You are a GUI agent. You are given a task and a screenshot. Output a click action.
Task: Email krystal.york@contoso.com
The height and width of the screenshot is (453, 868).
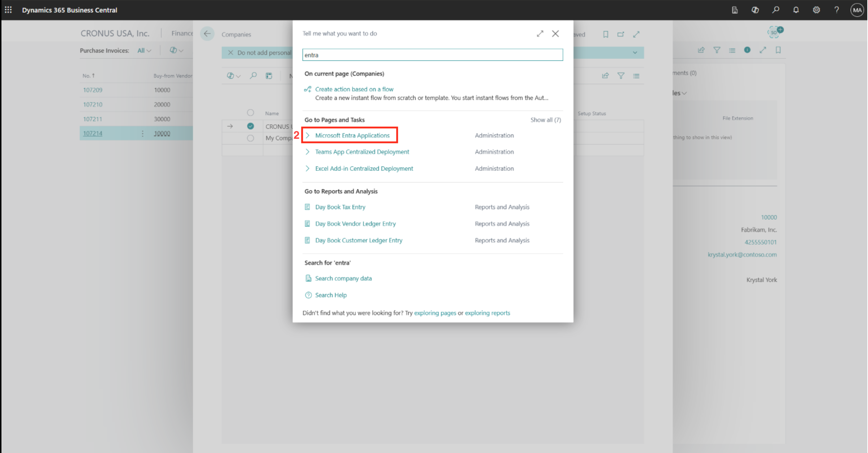coord(742,254)
